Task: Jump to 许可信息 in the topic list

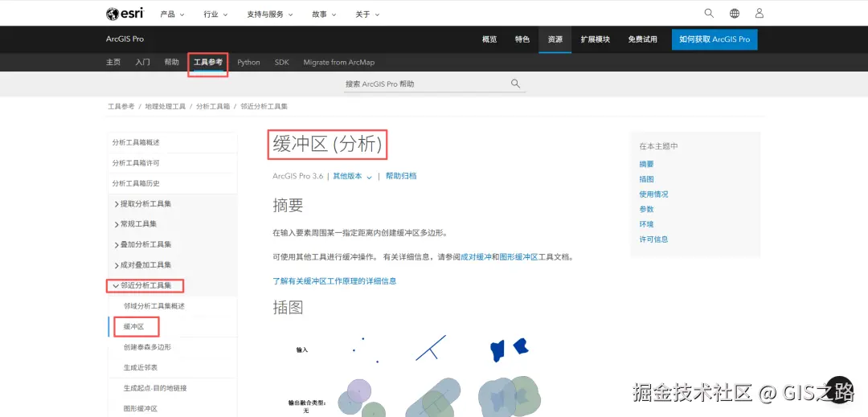Action: point(653,239)
